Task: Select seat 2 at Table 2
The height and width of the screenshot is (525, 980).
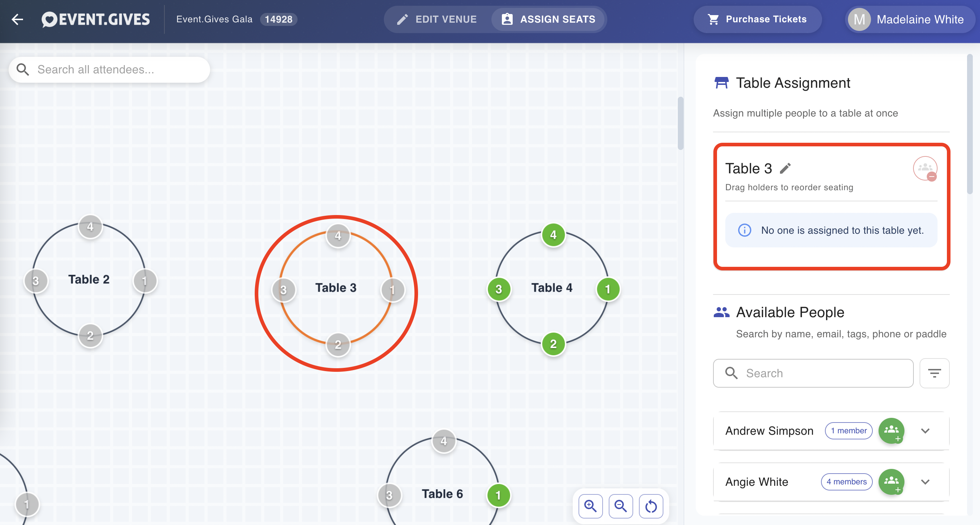Action: [90, 336]
